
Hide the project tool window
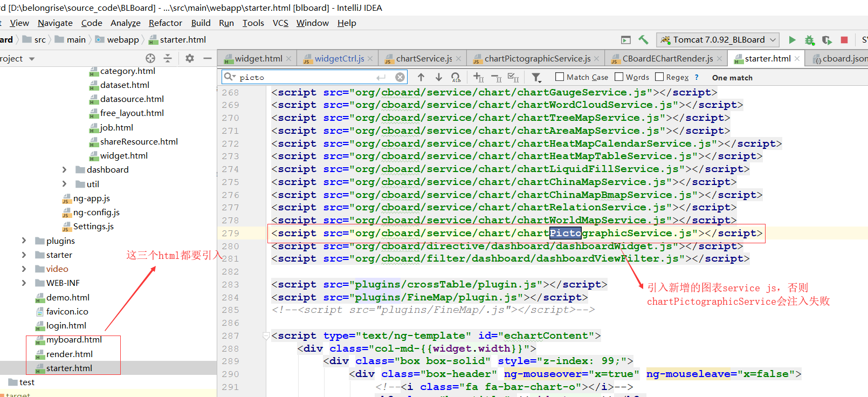pyautogui.click(x=208, y=58)
